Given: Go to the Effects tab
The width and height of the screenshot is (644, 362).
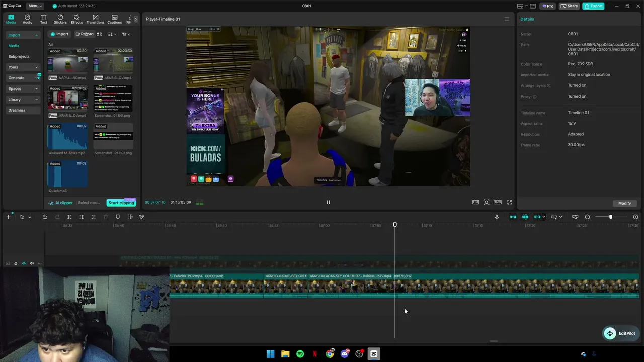Looking at the screenshot, I should [76, 19].
